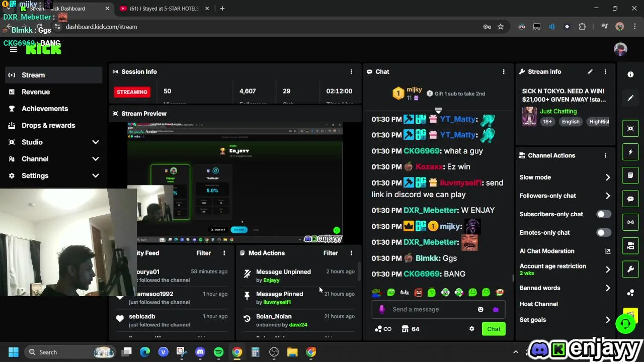This screenshot has height=362, width=644.
Task: Open iluvmyself1 moderator link
Action: 277,302
